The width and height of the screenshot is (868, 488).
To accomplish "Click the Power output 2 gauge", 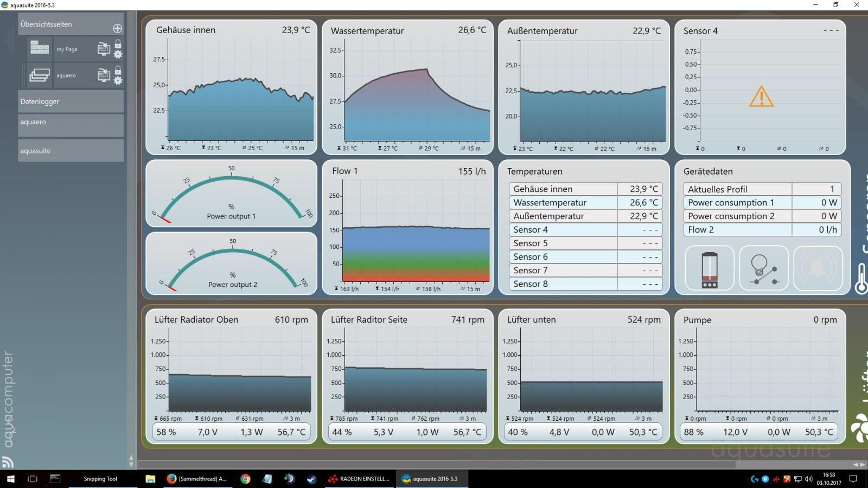I will click(x=232, y=264).
